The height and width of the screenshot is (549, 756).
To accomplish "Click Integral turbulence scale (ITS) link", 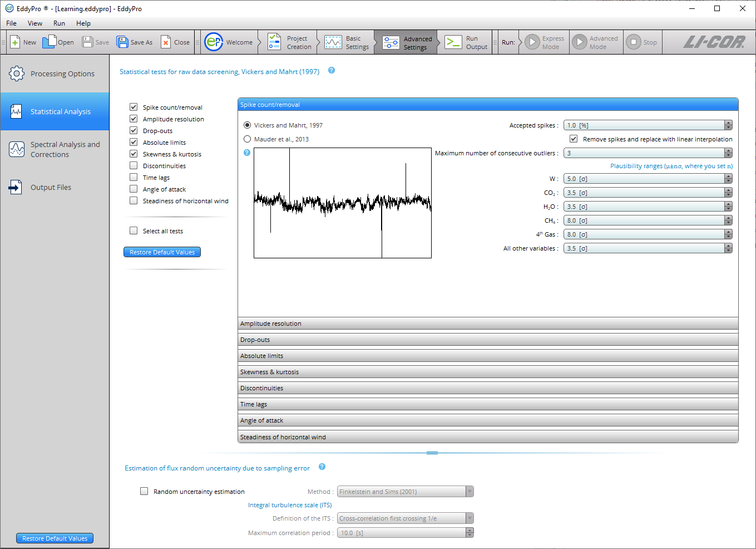I will point(290,505).
